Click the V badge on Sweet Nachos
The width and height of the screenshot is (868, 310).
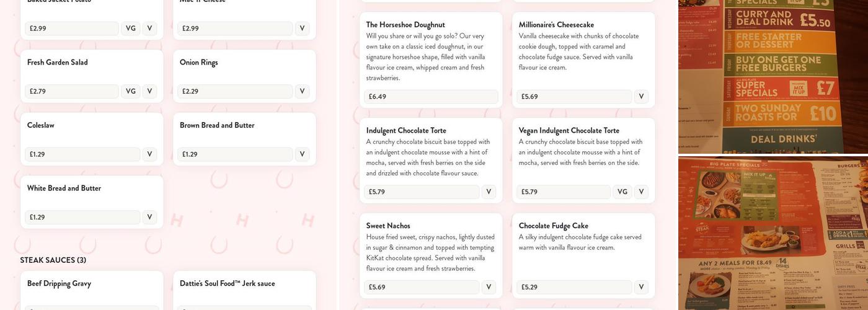coord(489,287)
